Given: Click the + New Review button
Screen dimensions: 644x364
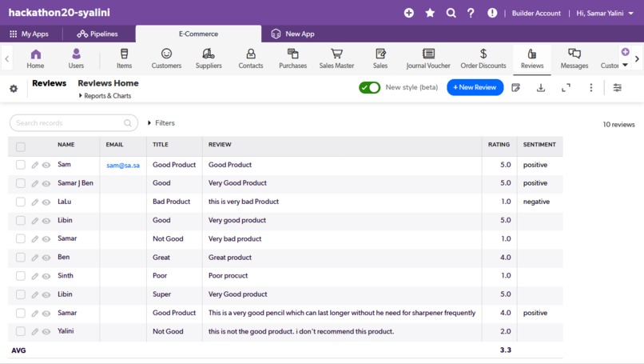Looking at the screenshot, I should click(475, 87).
